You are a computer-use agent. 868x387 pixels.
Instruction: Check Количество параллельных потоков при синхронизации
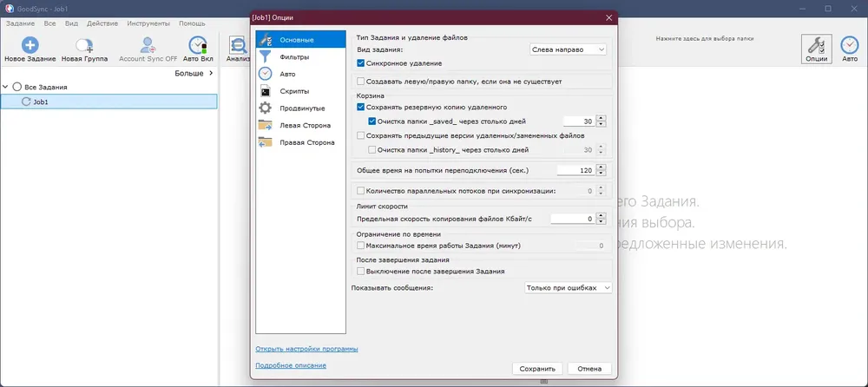coord(361,191)
